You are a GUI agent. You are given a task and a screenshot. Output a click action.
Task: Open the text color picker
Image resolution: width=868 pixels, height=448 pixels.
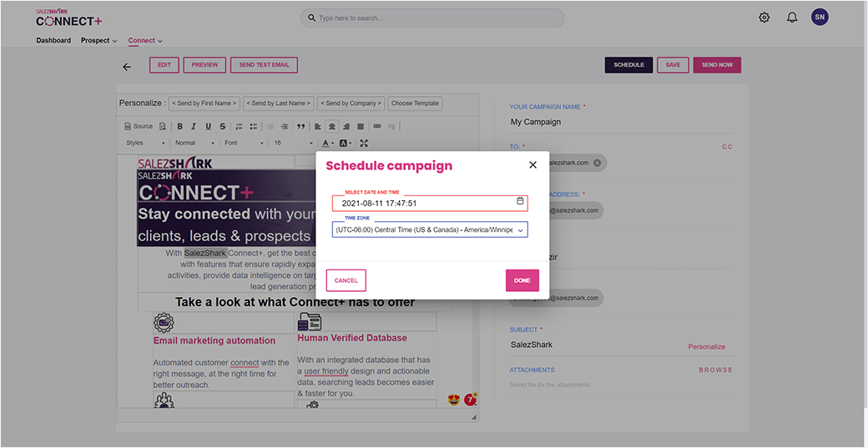[x=328, y=143]
